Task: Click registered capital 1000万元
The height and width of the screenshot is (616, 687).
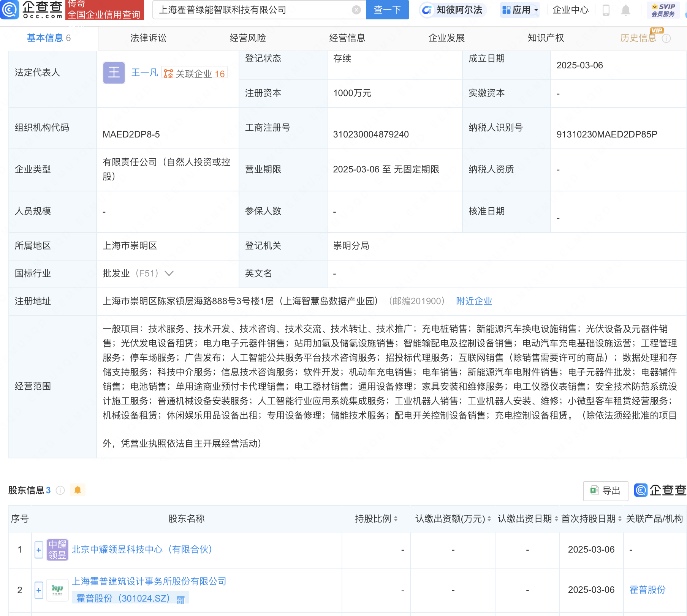Action: tap(352, 93)
